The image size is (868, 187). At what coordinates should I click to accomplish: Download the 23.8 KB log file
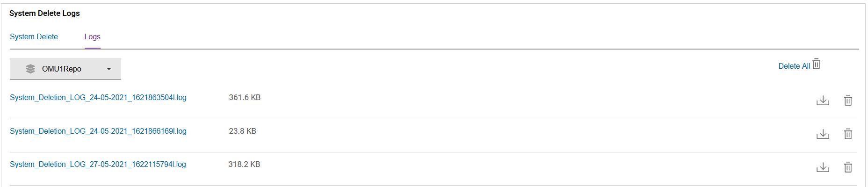click(x=823, y=134)
